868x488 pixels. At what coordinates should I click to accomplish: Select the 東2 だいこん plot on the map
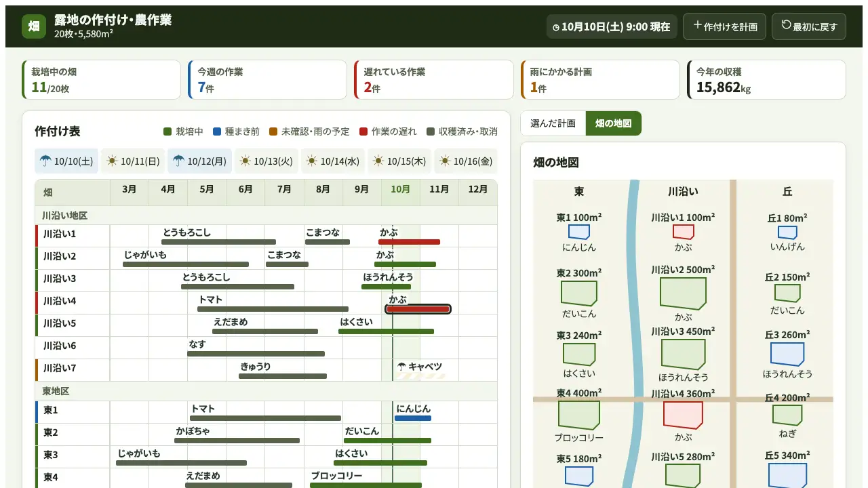[x=578, y=293]
